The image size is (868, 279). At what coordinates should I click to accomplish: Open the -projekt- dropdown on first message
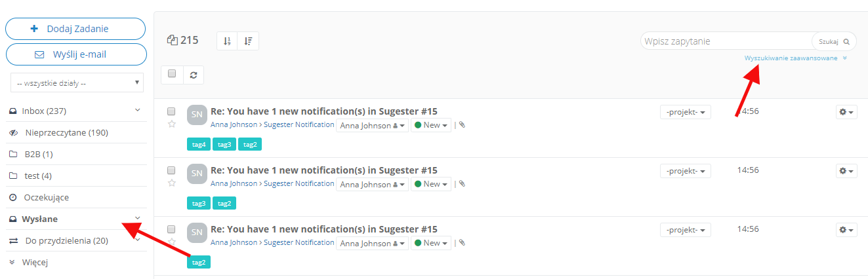click(x=685, y=113)
